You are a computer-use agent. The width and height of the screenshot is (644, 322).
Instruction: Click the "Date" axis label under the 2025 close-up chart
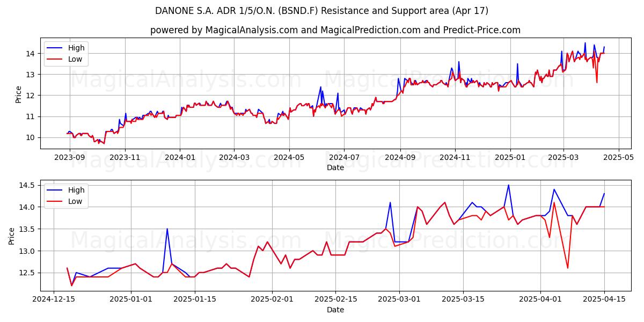pos(335,310)
